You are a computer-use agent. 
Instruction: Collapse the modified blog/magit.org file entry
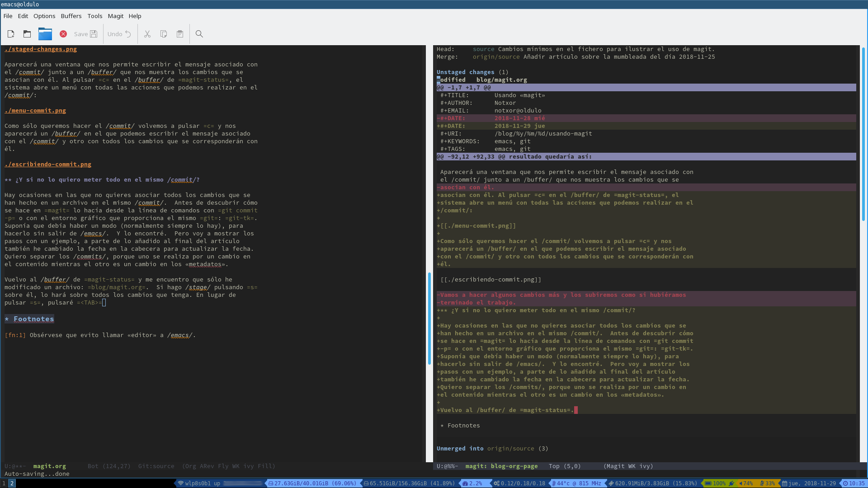(482, 80)
